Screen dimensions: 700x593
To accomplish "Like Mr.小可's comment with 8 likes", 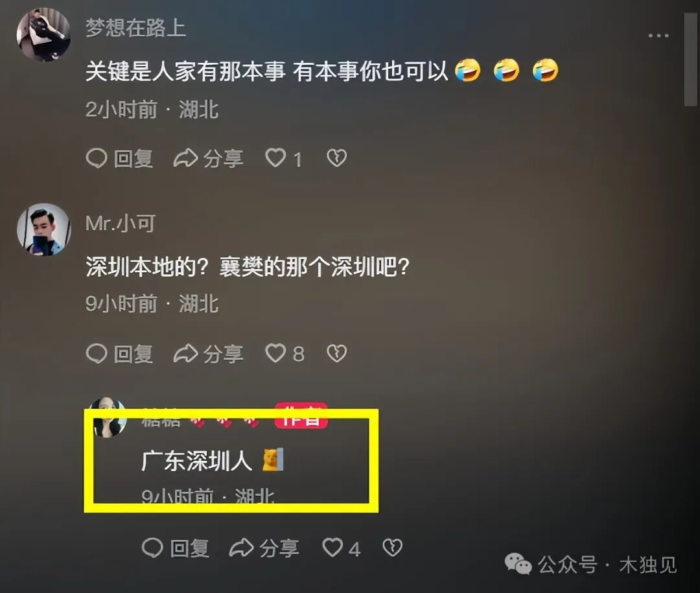I will (x=285, y=354).
